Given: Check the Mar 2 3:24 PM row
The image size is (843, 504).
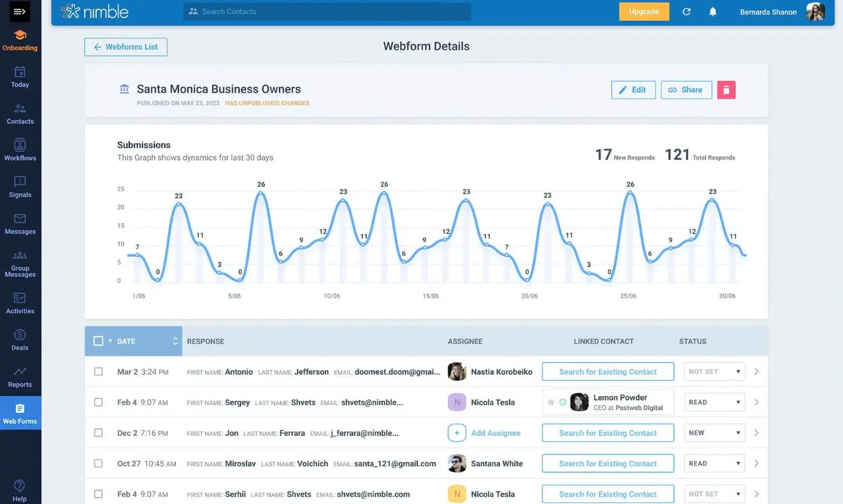Looking at the screenshot, I should (98, 372).
